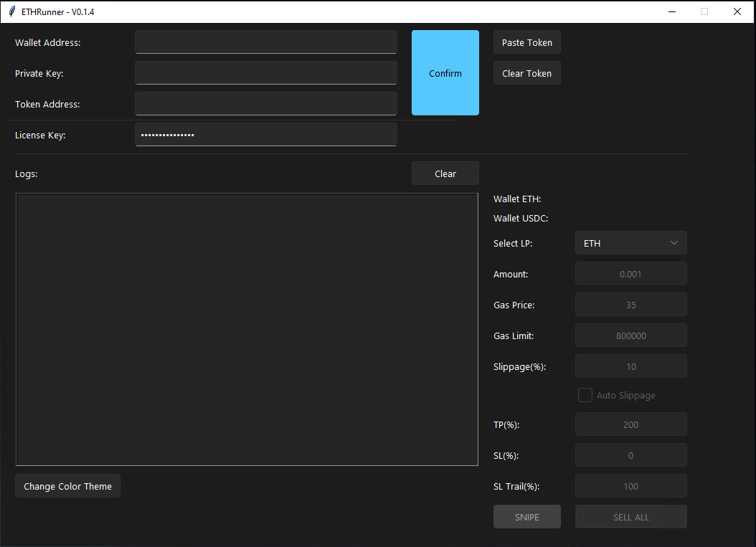Click the Paste Token button
This screenshot has width=756, height=547.
click(526, 42)
